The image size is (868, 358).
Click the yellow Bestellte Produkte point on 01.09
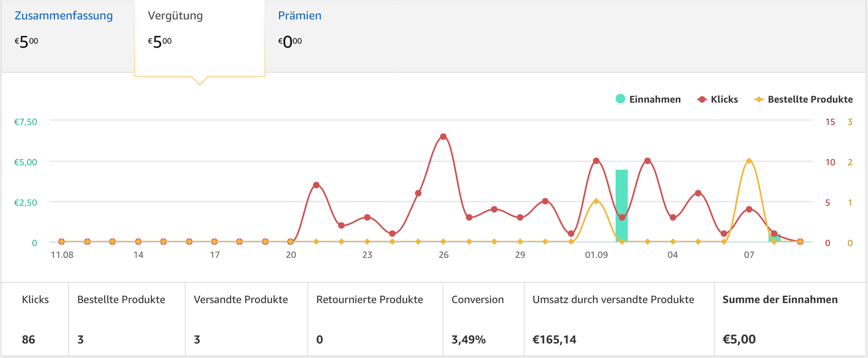click(x=596, y=201)
